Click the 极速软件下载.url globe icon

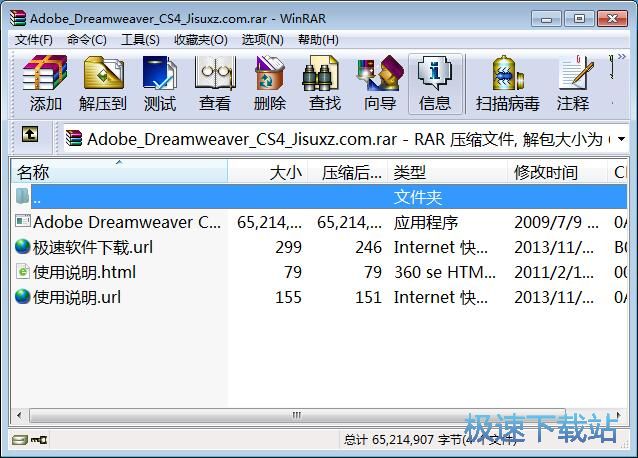23,246
